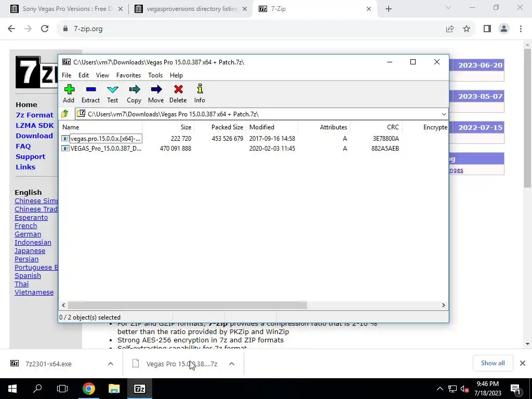This screenshot has width=532, height=399.
Task: Go up one folder level icon
Action: click(x=65, y=114)
